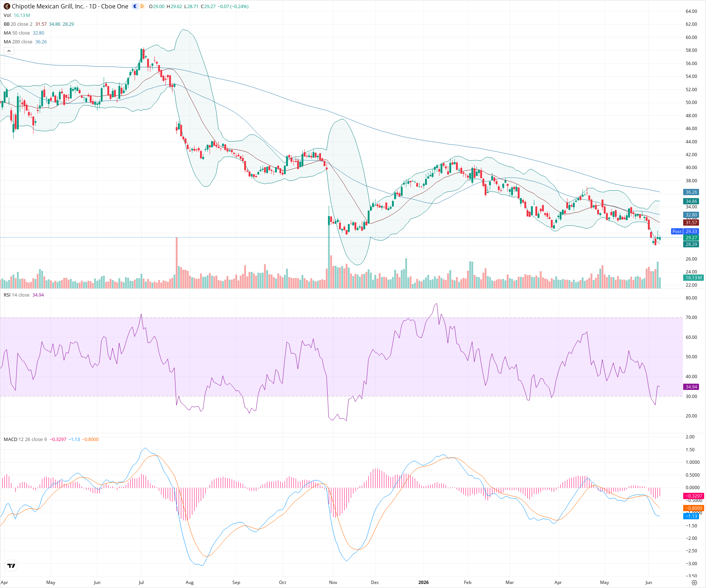Collapse the indicator legend with chevron

(x=9, y=51)
